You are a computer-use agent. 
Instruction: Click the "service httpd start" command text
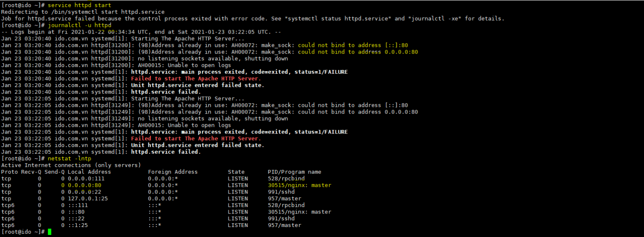(80, 5)
